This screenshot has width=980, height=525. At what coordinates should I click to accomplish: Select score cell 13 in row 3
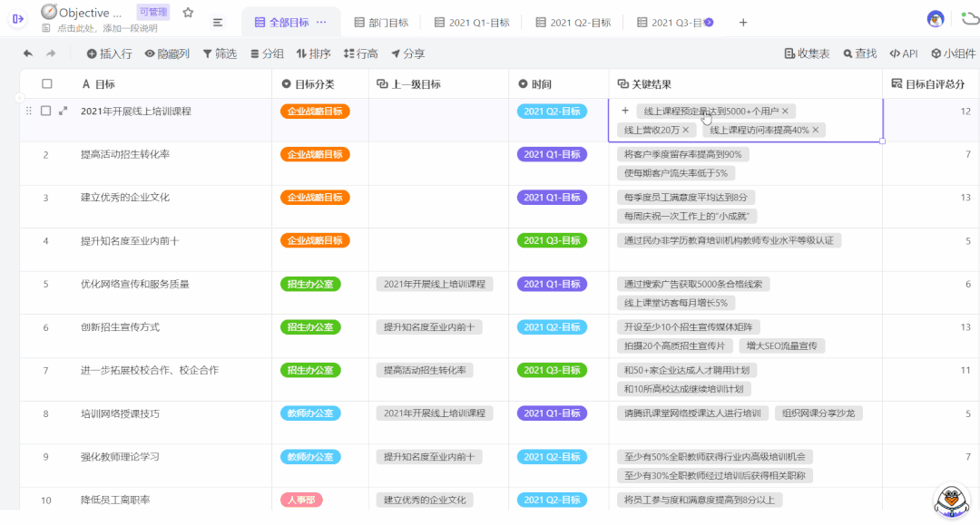pyautogui.click(x=931, y=207)
